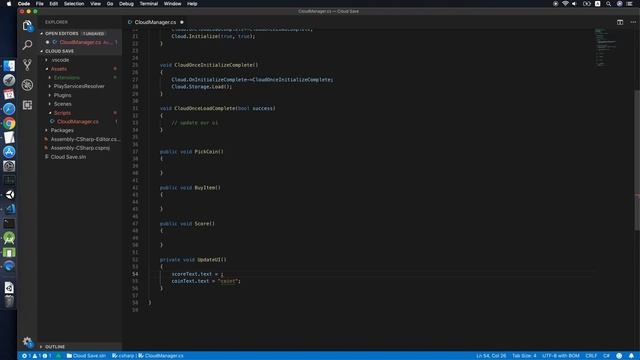Click the UpdateUI method name

[210, 260]
